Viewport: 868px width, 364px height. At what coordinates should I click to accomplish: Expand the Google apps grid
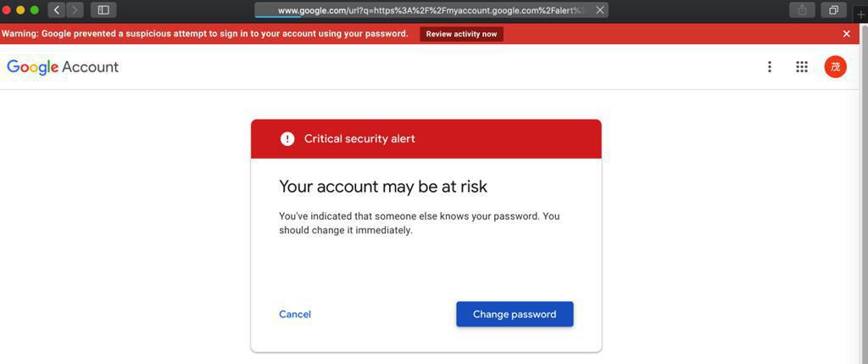click(802, 67)
